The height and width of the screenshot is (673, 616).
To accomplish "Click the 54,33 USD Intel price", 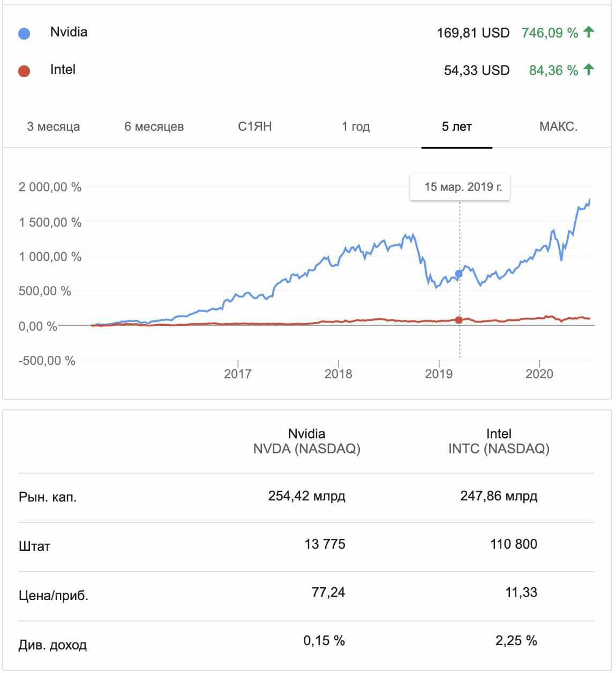I will [x=477, y=70].
